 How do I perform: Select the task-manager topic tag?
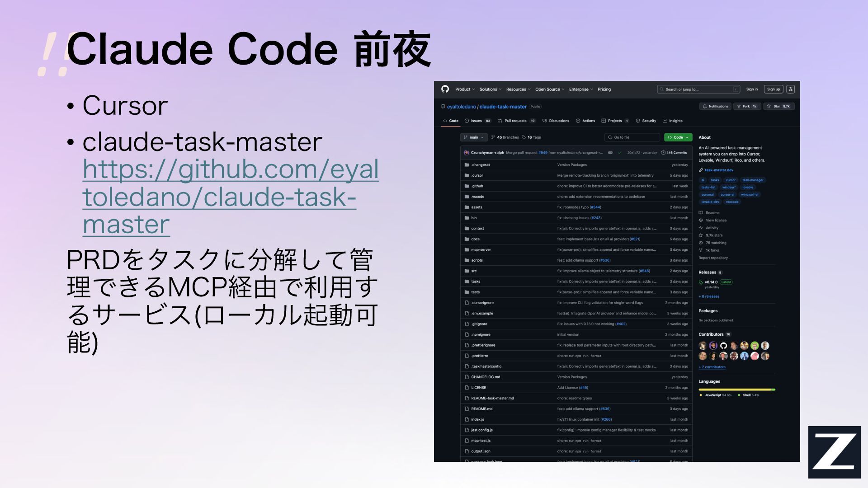753,180
